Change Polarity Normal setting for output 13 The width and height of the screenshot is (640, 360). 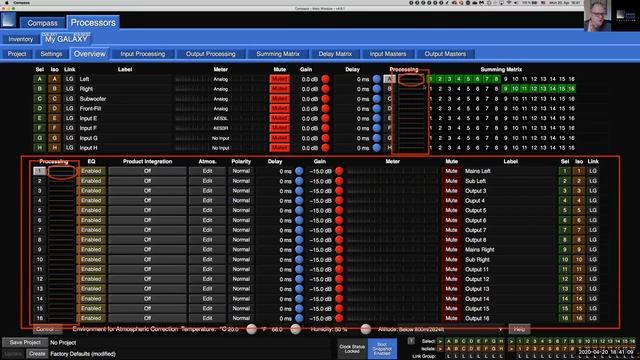coord(241,289)
